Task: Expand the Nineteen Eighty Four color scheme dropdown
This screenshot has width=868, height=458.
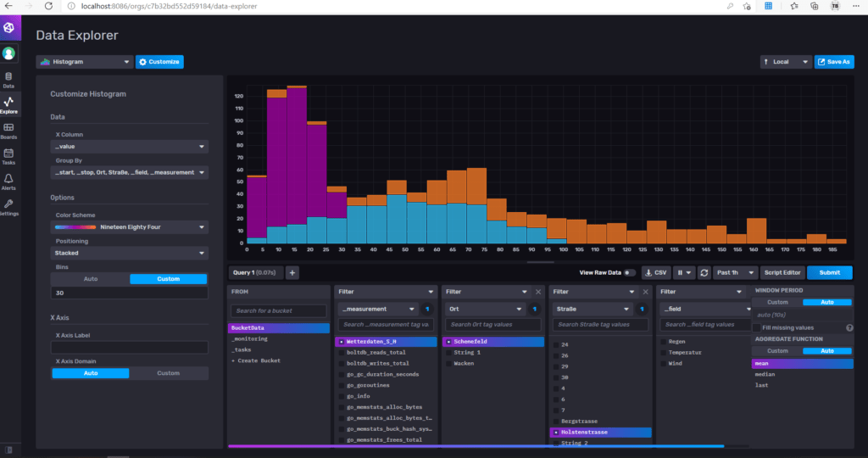Action: [x=129, y=227]
